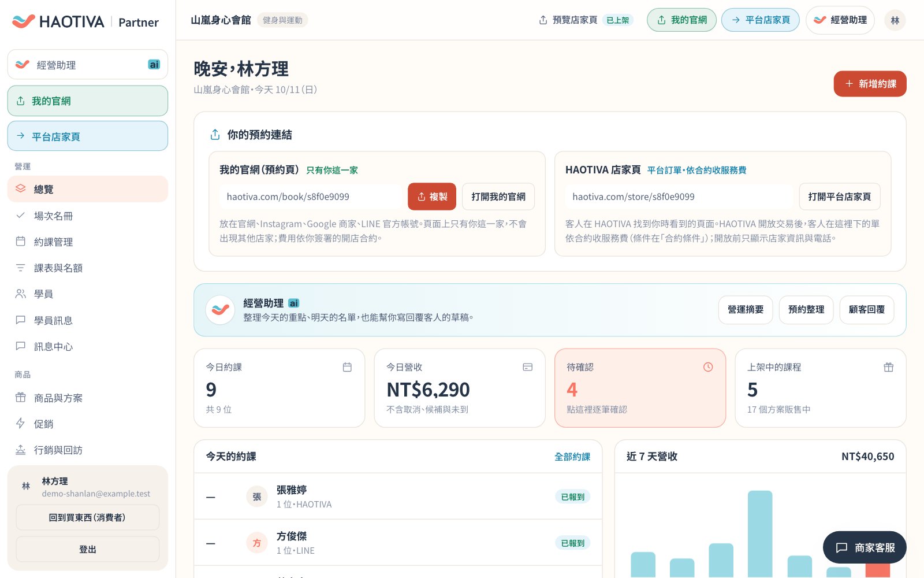Viewport: 924px width, 578px height.
Task: Click the 顧客回覆 button
Action: click(x=867, y=310)
